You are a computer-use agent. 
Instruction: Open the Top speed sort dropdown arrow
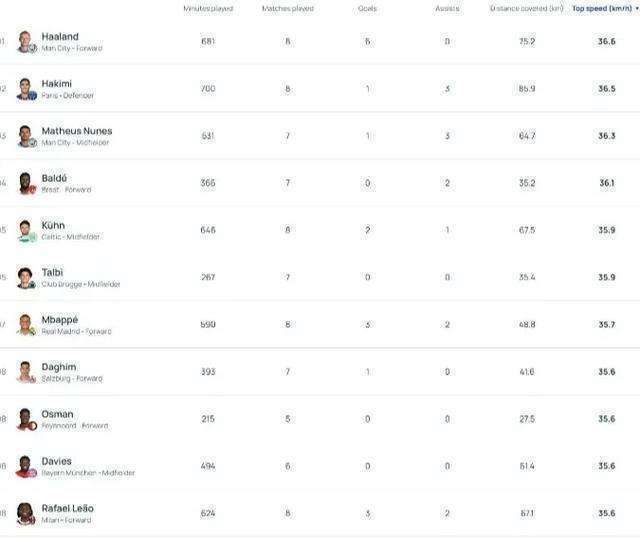click(x=637, y=9)
